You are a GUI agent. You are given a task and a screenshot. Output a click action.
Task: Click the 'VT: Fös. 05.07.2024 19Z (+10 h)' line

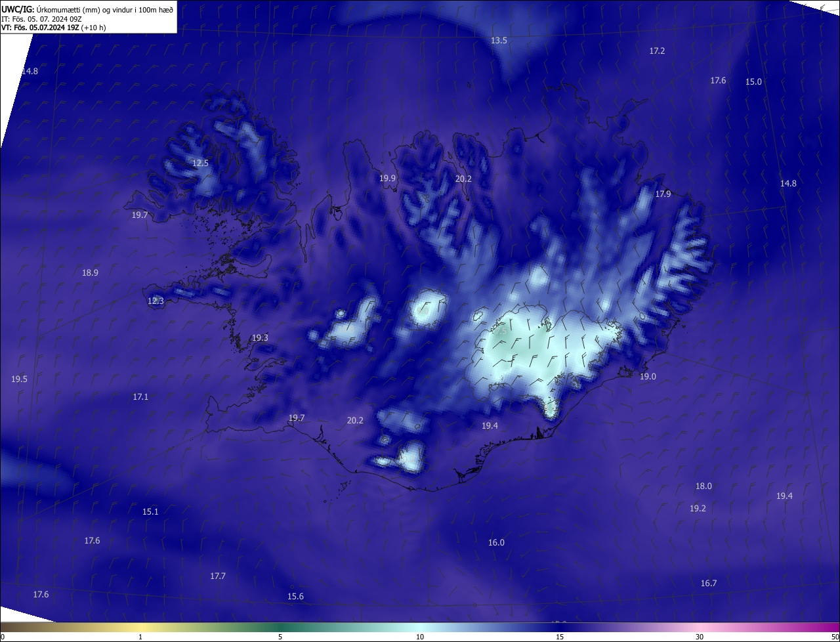coord(53,28)
